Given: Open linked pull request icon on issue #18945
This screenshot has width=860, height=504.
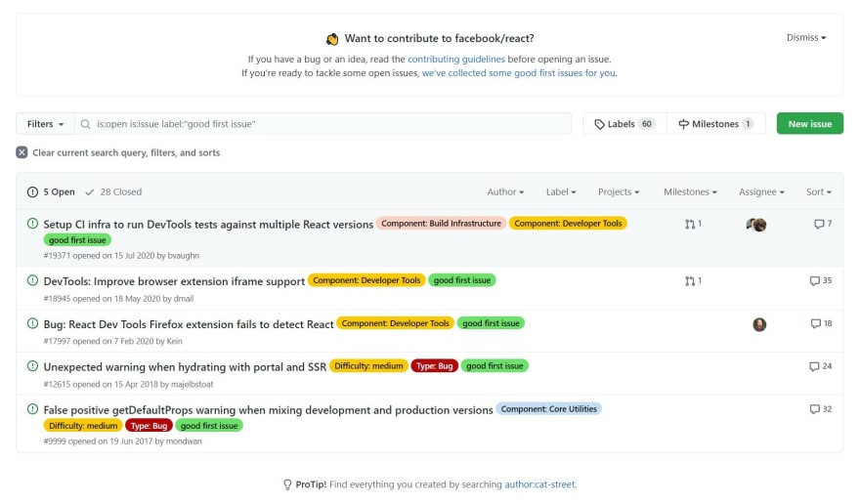Looking at the screenshot, I should [x=690, y=280].
